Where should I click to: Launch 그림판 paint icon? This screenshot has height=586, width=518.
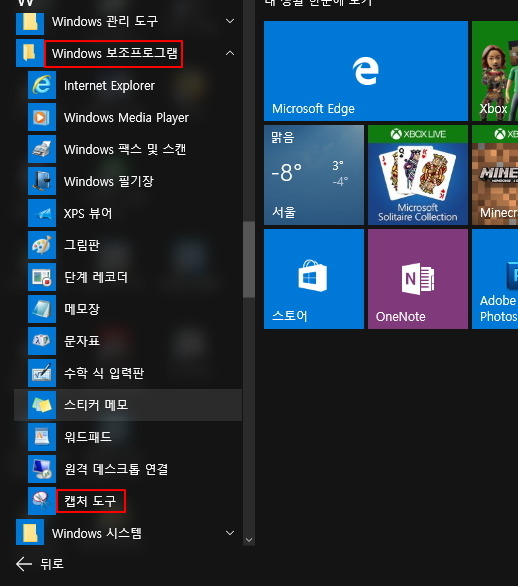(42, 245)
